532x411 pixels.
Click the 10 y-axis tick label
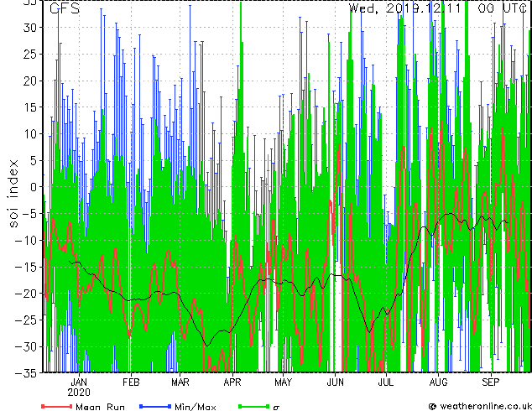tap(30, 134)
